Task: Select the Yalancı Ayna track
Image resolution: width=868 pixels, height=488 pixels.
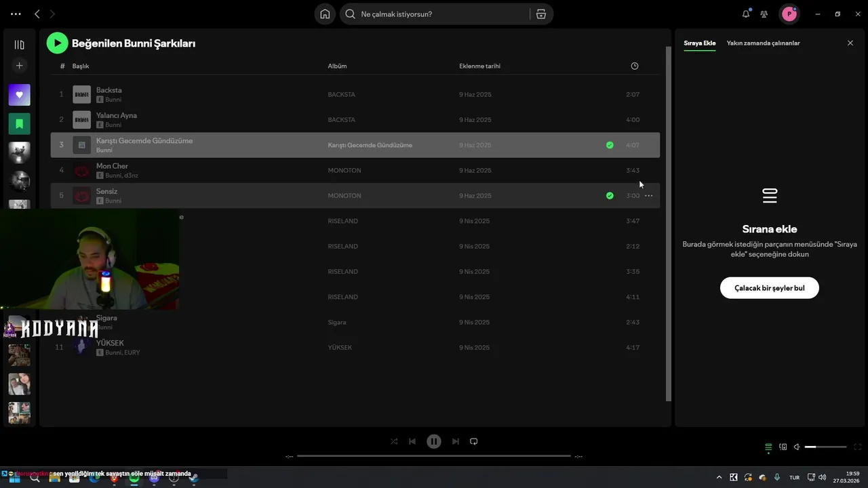Action: tap(117, 115)
